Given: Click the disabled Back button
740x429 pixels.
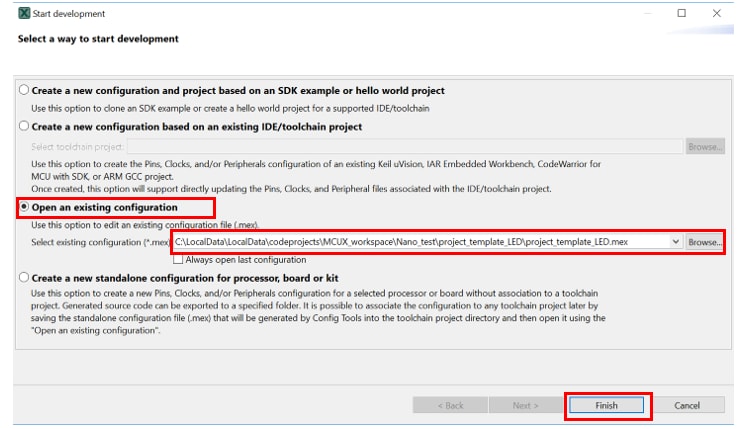Looking at the screenshot, I should pos(451,405).
